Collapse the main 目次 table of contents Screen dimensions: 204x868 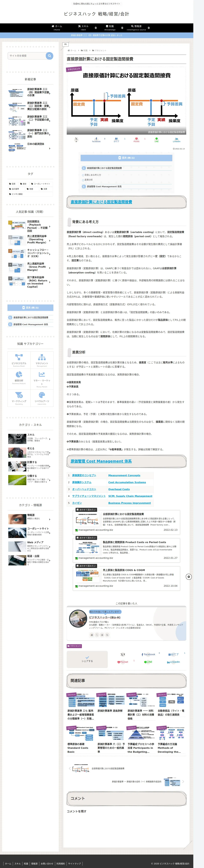point(126,158)
